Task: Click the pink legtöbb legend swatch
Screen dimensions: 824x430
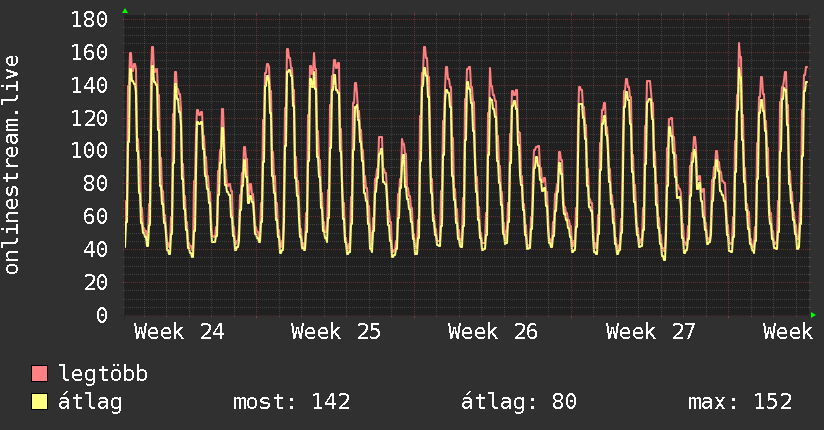Action: [x=39, y=374]
